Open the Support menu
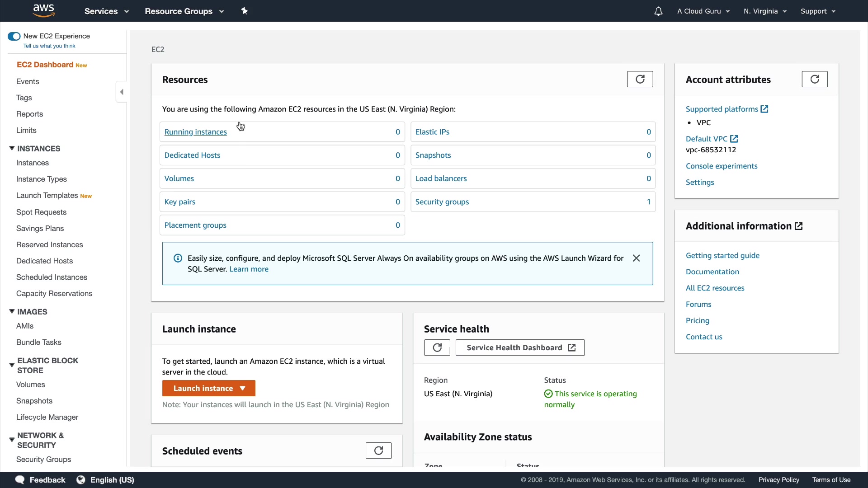Viewport: 868px width, 488px height. (x=817, y=11)
